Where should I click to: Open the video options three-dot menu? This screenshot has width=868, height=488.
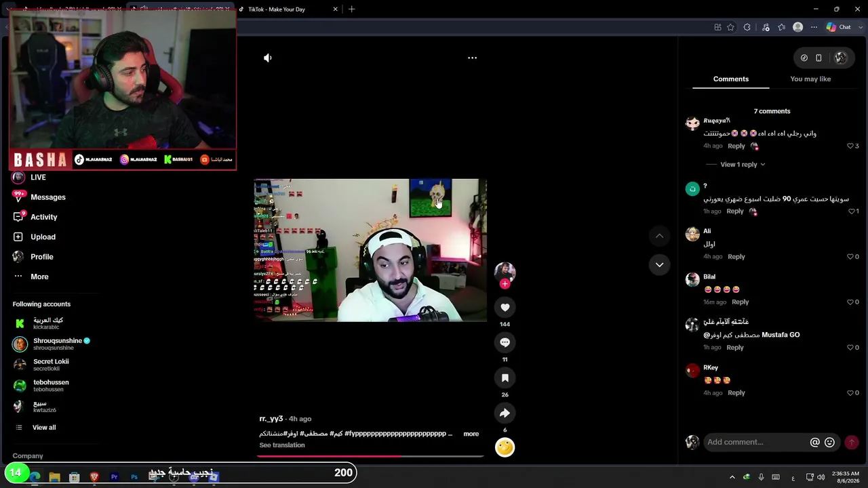pyautogui.click(x=473, y=58)
